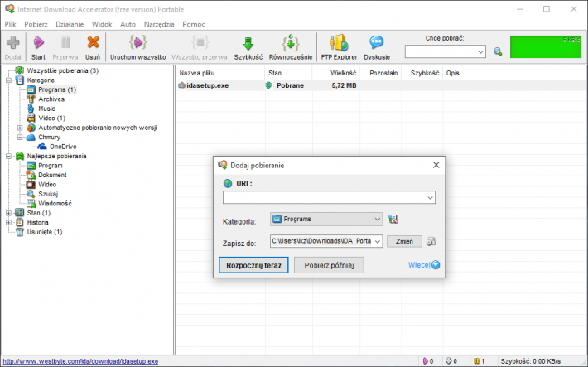Expand Automatyczne pobieranie nowych wersji node
The width and height of the screenshot is (588, 367).
[20, 128]
